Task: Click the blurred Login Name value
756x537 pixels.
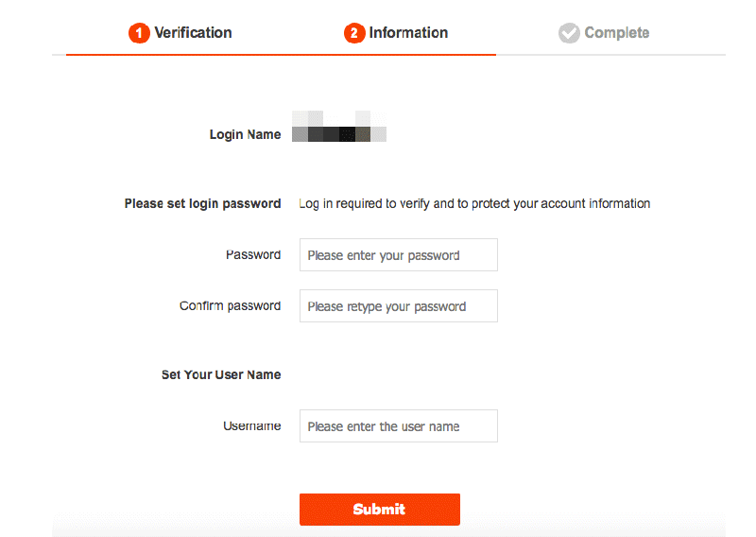Action: pos(339,127)
